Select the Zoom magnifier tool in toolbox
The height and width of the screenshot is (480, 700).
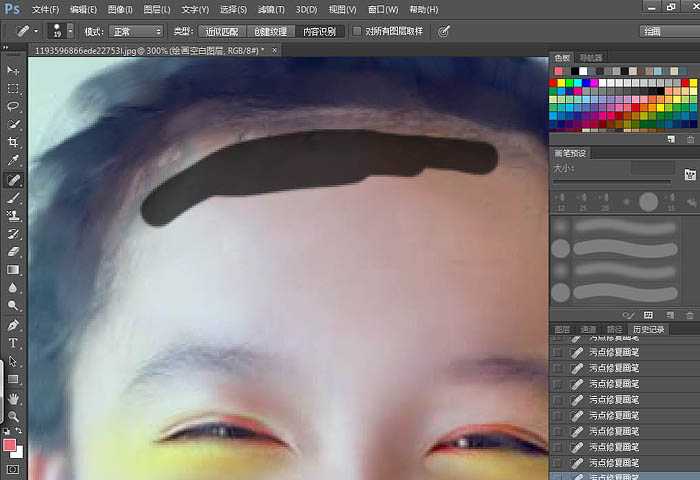pyautogui.click(x=13, y=416)
